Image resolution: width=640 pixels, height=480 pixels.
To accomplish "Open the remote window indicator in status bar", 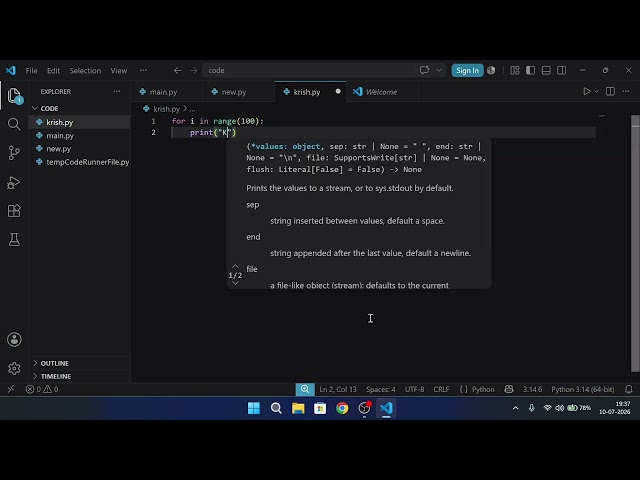I will pyautogui.click(x=11, y=389).
